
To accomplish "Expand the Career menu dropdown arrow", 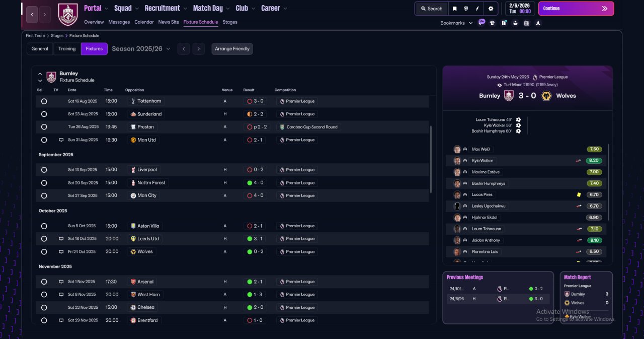I will click(x=285, y=9).
